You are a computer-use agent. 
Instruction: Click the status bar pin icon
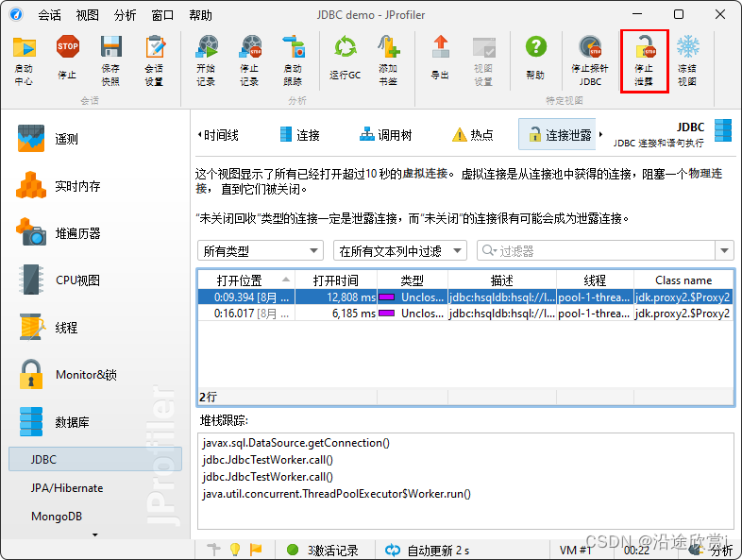pos(214,550)
